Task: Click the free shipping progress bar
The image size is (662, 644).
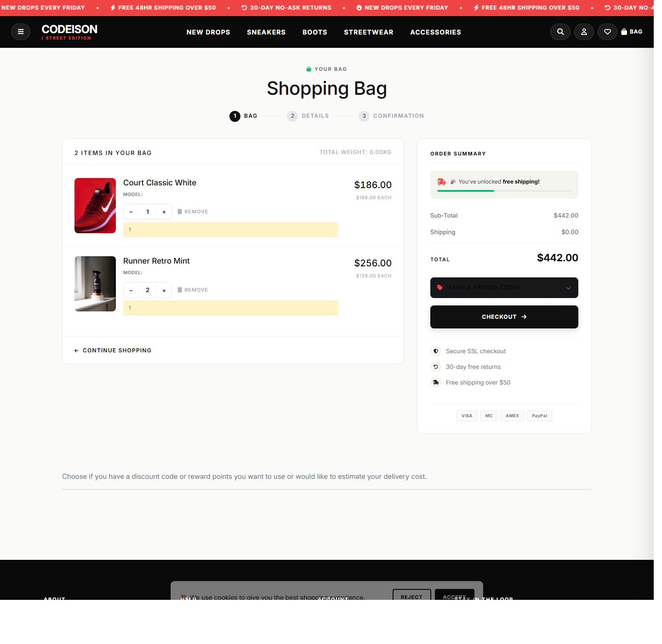Action: coord(504,190)
